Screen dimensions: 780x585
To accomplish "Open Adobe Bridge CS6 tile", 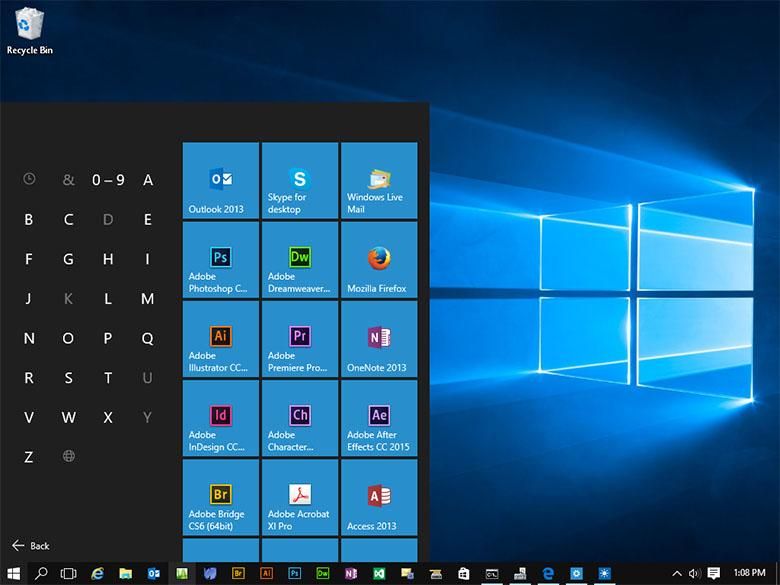I will pos(220,496).
